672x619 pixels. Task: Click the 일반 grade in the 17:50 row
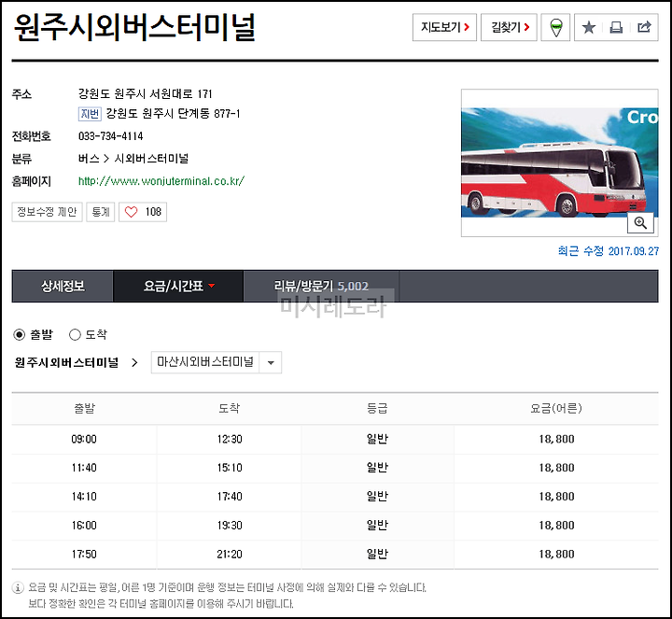tap(377, 554)
